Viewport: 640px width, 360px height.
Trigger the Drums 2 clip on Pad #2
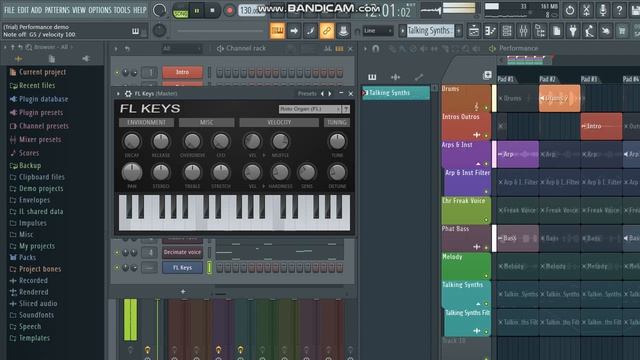559,98
